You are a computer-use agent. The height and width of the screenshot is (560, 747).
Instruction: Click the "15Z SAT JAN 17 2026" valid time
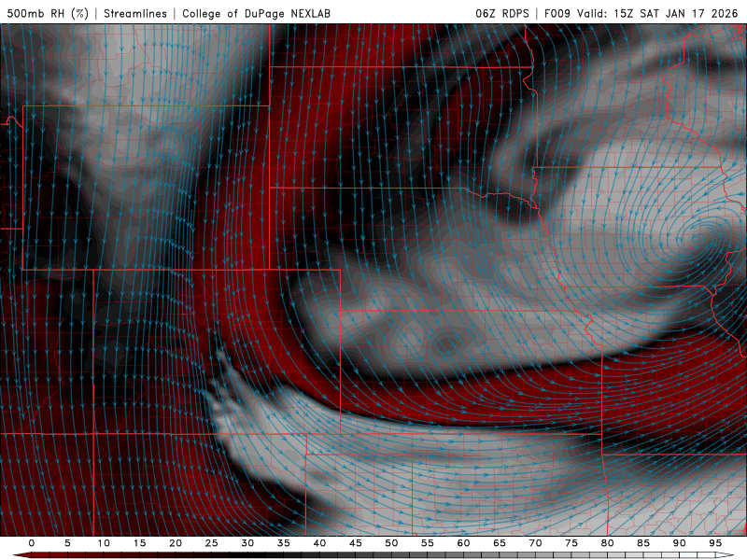[x=675, y=13]
